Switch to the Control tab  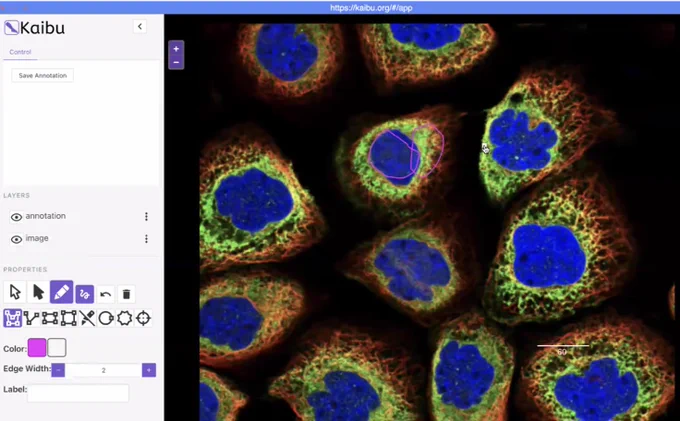[x=20, y=52]
